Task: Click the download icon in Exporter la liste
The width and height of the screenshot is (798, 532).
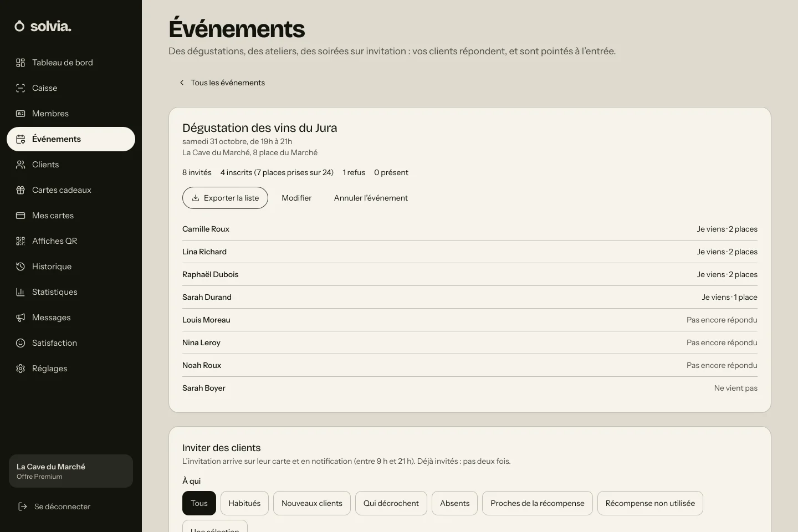Action: (x=196, y=198)
